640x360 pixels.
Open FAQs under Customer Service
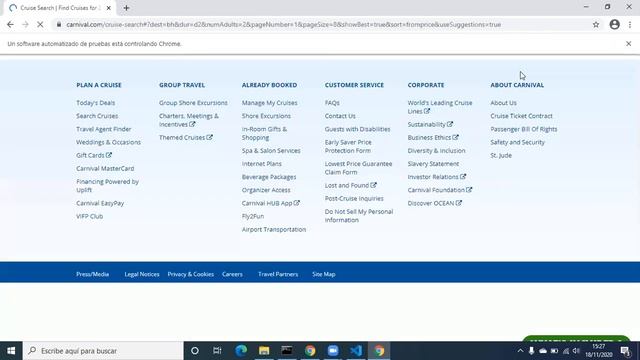[x=332, y=103]
